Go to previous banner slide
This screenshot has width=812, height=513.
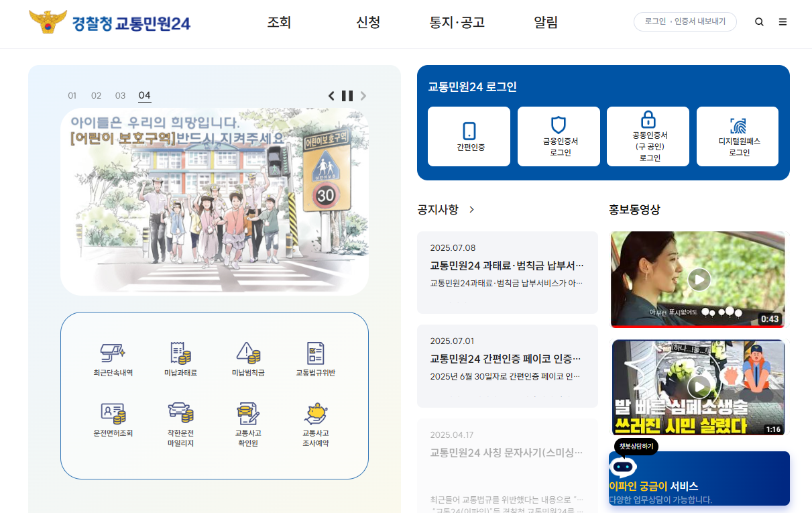point(331,96)
